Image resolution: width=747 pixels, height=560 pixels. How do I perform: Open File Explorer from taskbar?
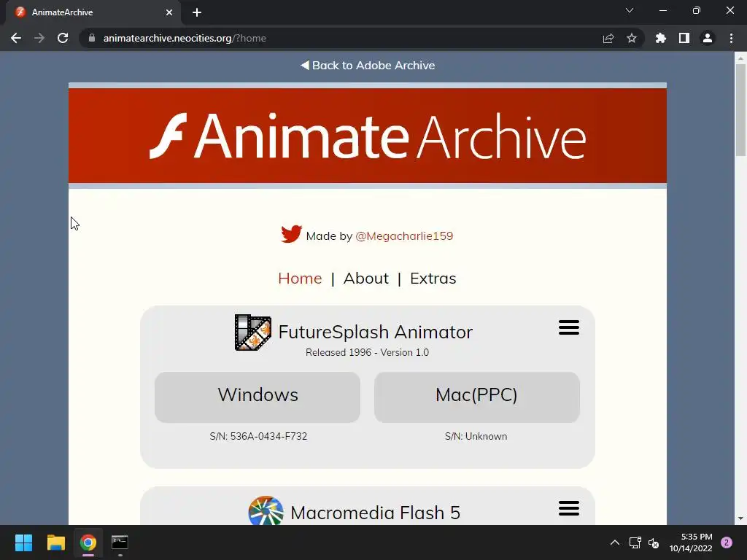(x=55, y=542)
